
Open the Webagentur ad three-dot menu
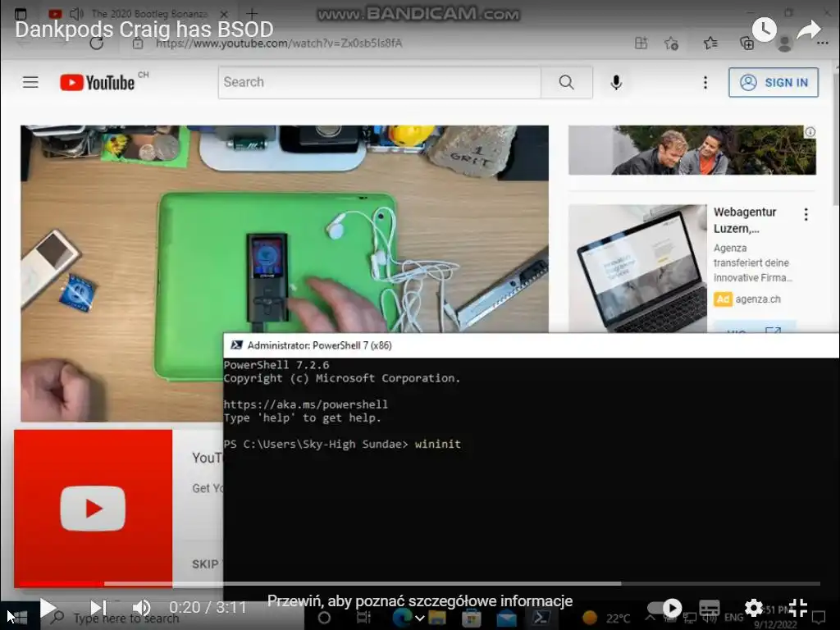[x=806, y=214]
